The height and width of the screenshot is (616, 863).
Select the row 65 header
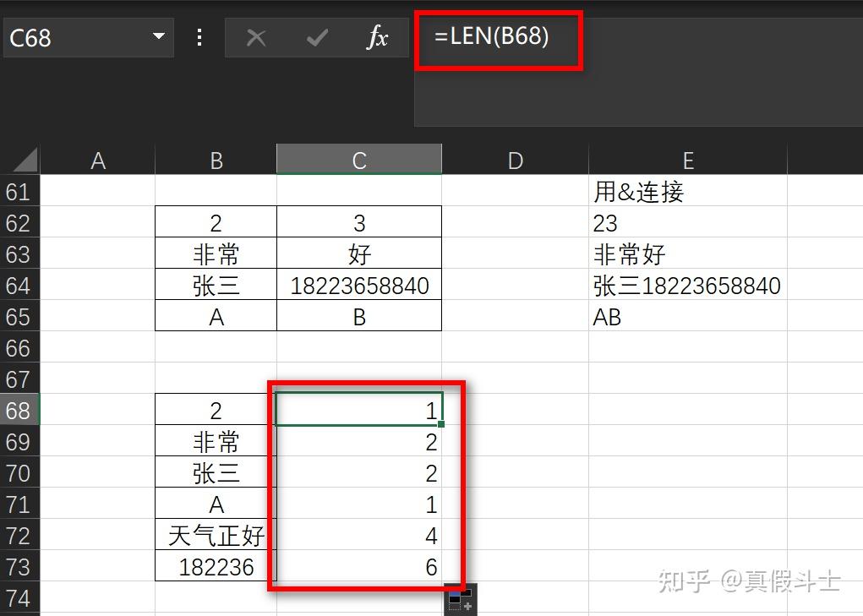pos(19,316)
